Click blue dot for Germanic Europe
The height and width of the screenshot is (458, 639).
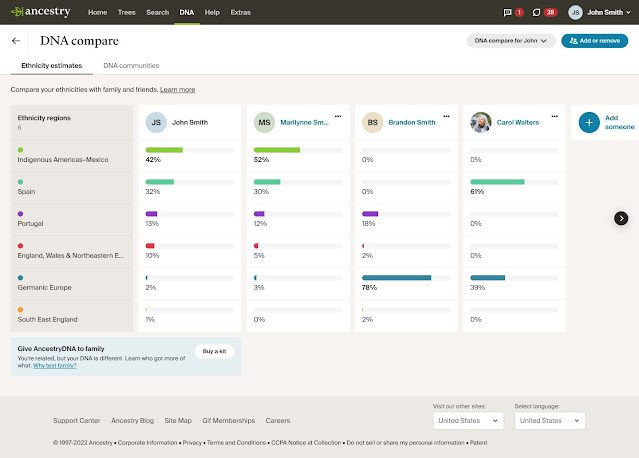pyautogui.click(x=20, y=278)
